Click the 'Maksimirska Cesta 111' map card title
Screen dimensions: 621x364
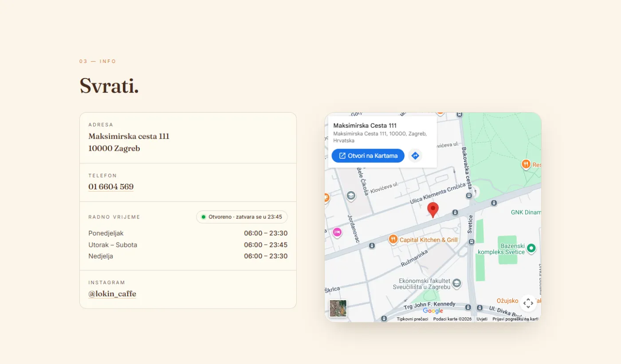click(365, 125)
